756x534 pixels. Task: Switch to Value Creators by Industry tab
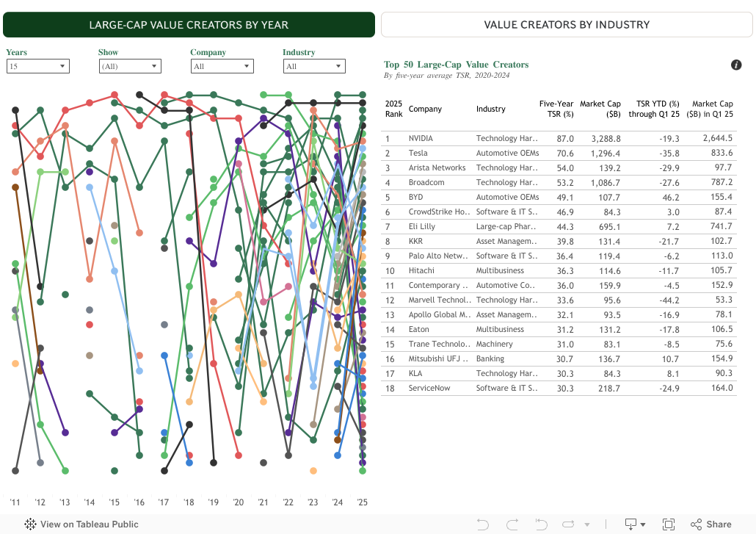tap(567, 24)
